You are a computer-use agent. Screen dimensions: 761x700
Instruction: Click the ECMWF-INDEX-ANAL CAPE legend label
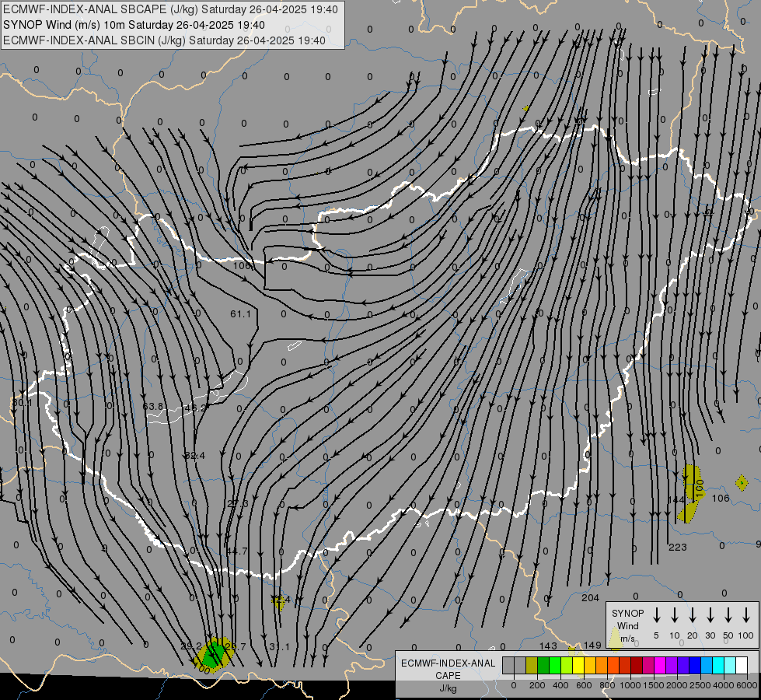tap(448, 670)
